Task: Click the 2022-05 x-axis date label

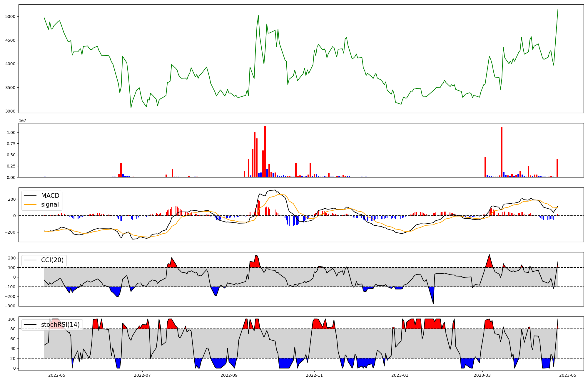Action: [57, 375]
